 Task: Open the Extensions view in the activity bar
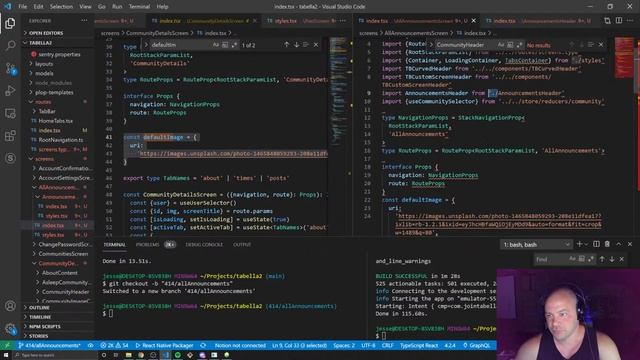pos(10,136)
